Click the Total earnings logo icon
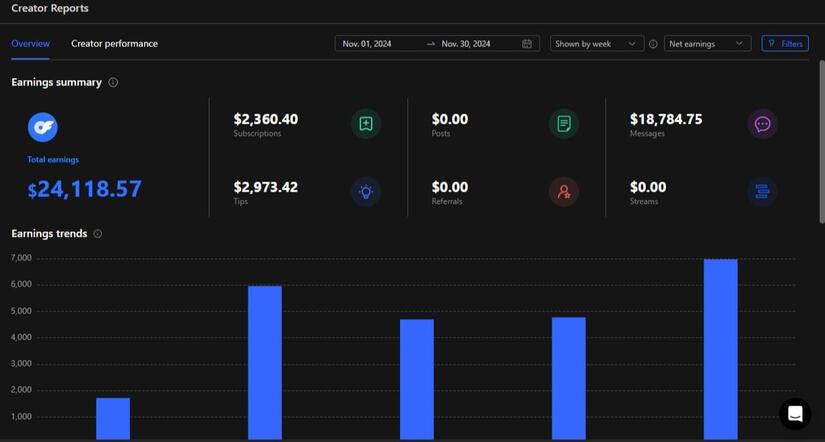825x442 pixels. click(x=43, y=127)
